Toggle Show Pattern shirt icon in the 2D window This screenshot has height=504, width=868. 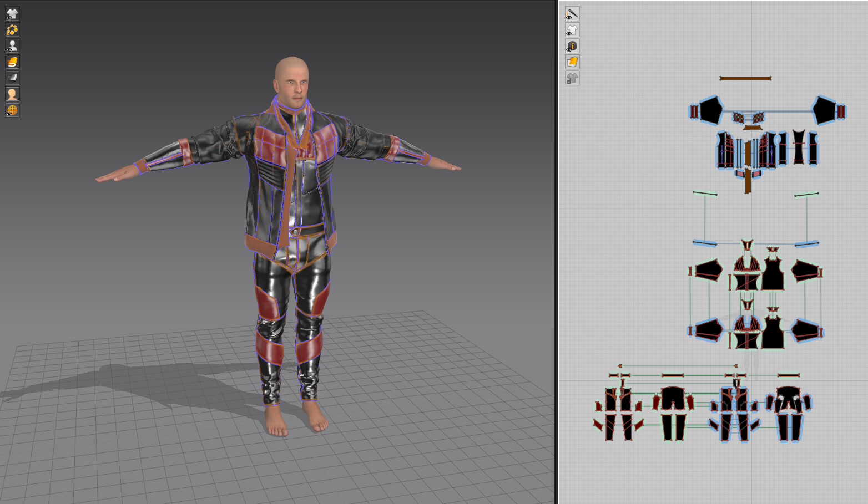coord(572,29)
